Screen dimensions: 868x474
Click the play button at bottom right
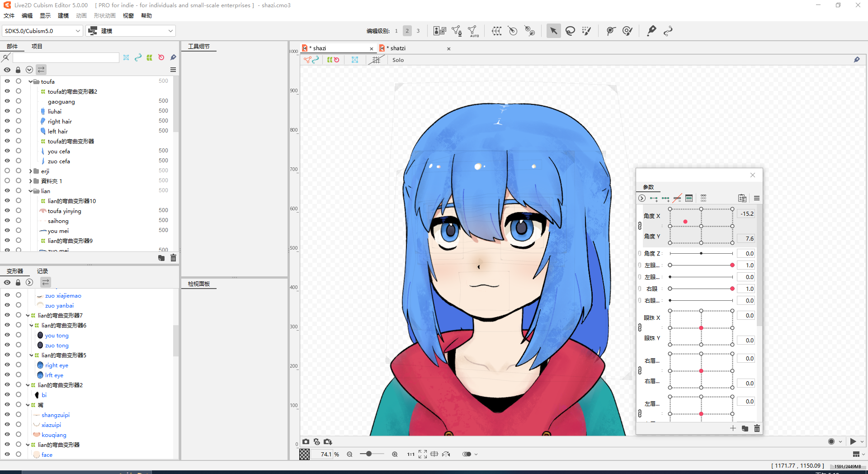pos(853,441)
